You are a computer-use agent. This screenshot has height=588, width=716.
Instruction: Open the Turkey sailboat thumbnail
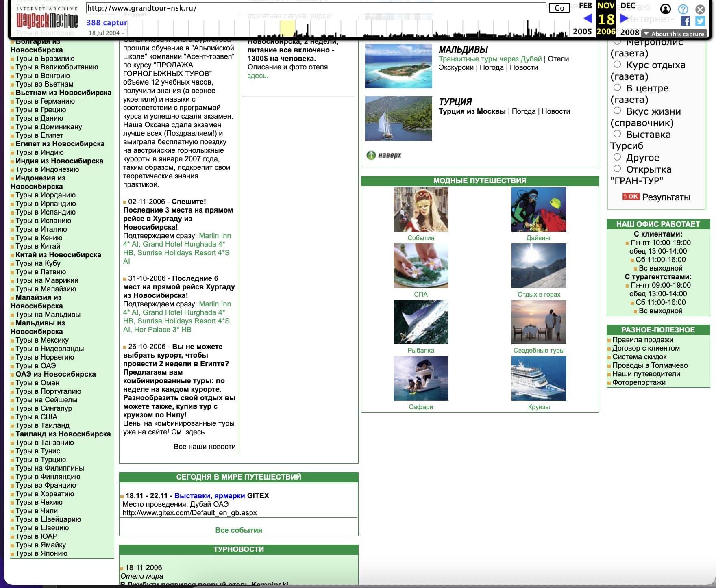click(398, 119)
